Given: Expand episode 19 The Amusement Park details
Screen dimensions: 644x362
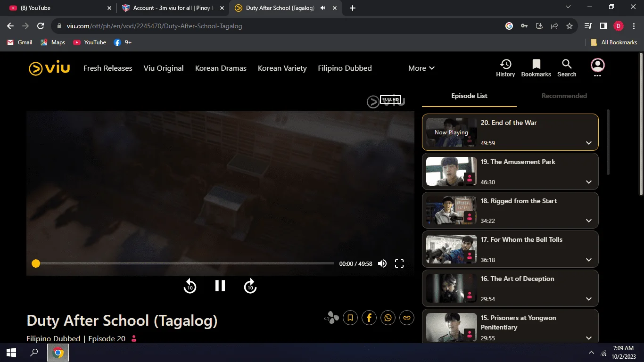Looking at the screenshot, I should (x=589, y=182).
